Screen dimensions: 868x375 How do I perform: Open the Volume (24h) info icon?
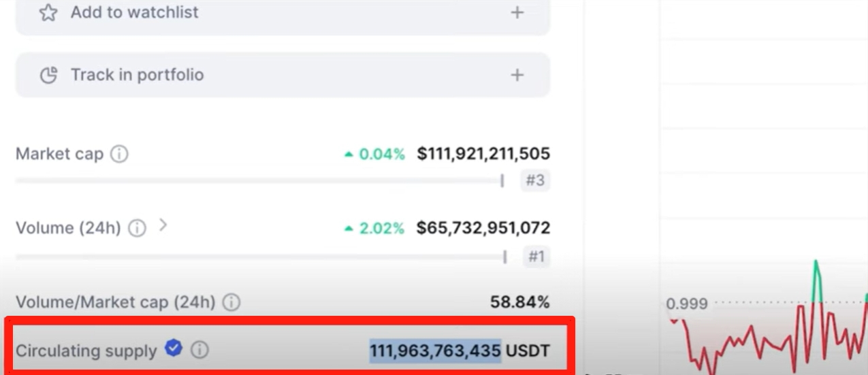pos(138,229)
